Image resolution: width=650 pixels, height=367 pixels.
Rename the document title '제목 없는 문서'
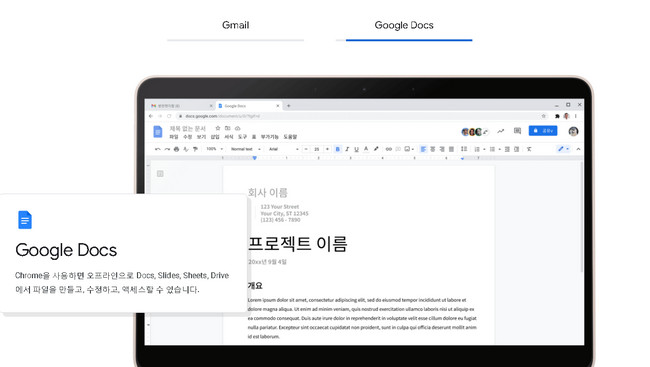(188, 129)
